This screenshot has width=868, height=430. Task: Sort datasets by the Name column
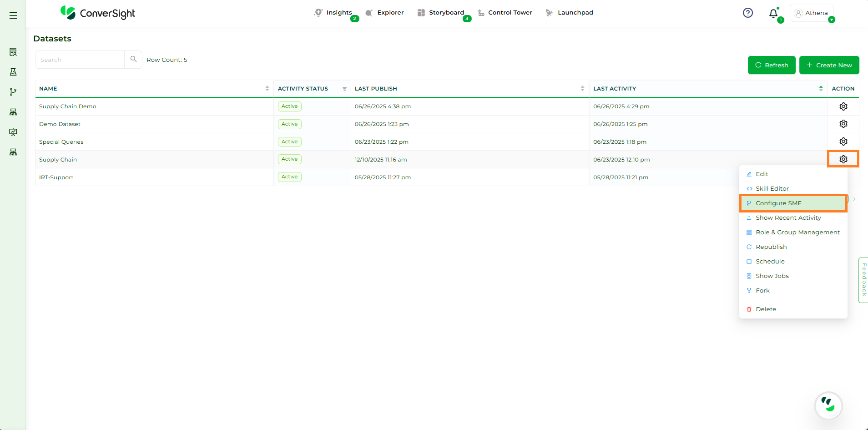[267, 89]
